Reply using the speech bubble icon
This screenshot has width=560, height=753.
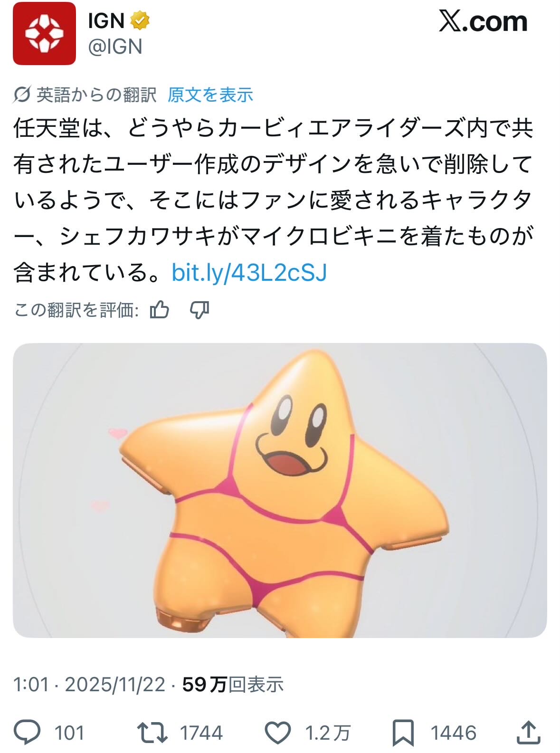click(x=27, y=732)
